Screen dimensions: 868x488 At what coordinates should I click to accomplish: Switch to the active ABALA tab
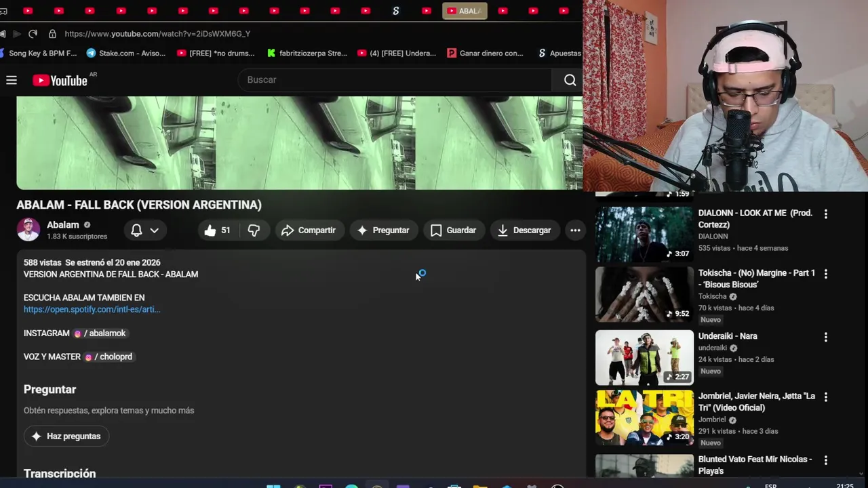(x=465, y=11)
